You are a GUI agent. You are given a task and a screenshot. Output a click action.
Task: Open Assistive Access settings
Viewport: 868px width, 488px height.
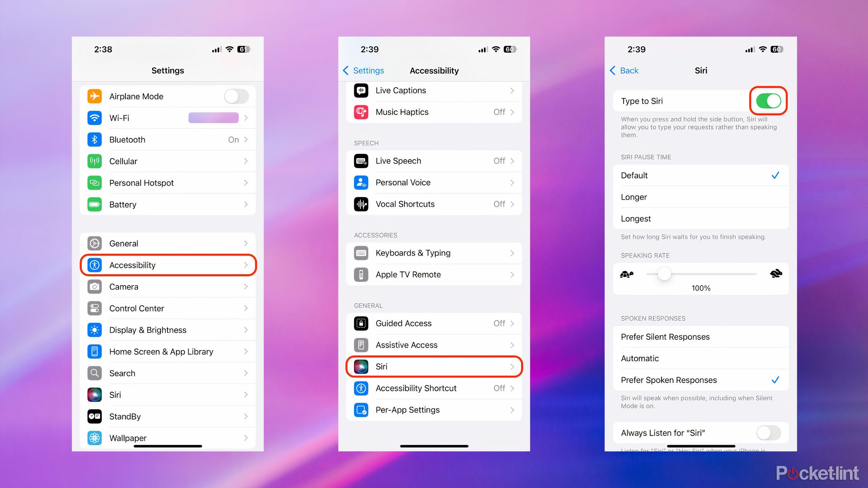433,344
